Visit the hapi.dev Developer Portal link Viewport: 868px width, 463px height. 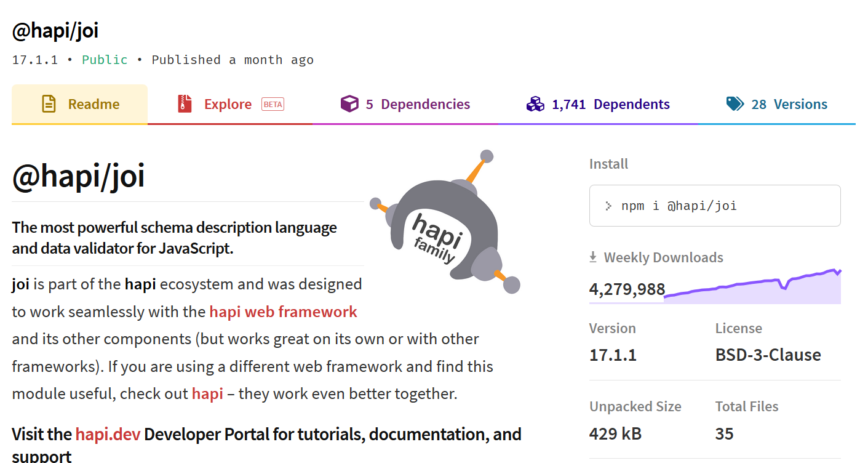pos(108,434)
